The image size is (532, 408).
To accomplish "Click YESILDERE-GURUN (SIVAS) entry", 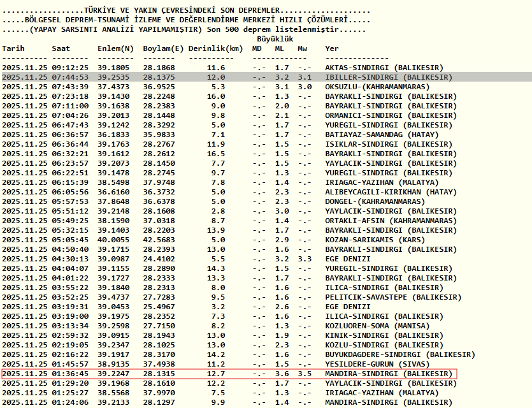I will [x=377, y=364].
